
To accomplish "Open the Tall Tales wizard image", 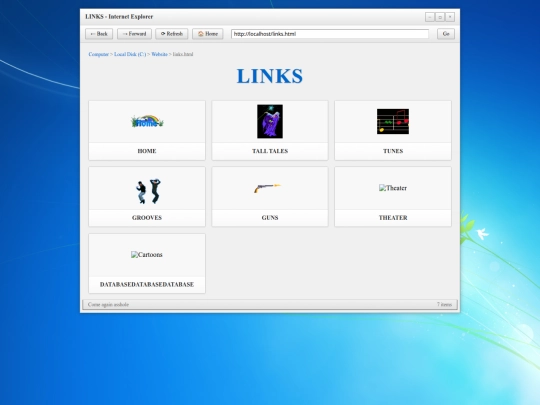I will [270, 122].
